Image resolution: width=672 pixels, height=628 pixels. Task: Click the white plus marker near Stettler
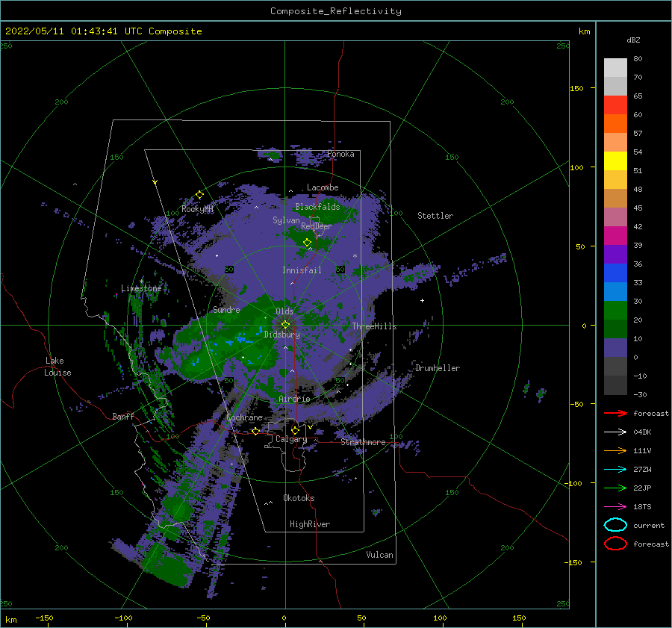422,300
